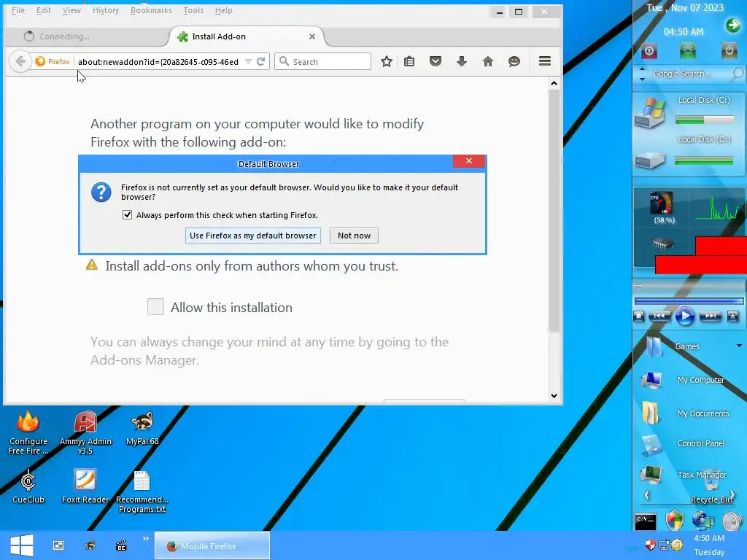
Task: Click the red log off sidebar icon
Action: click(649, 51)
